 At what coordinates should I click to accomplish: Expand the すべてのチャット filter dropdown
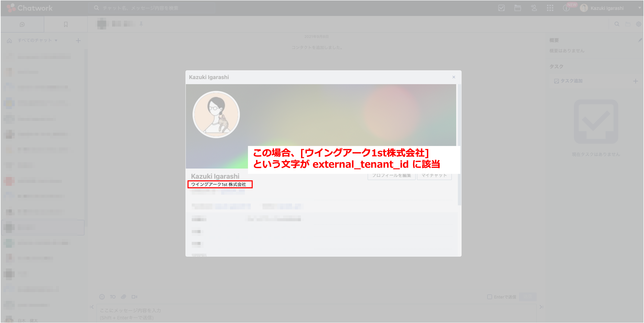pos(37,40)
